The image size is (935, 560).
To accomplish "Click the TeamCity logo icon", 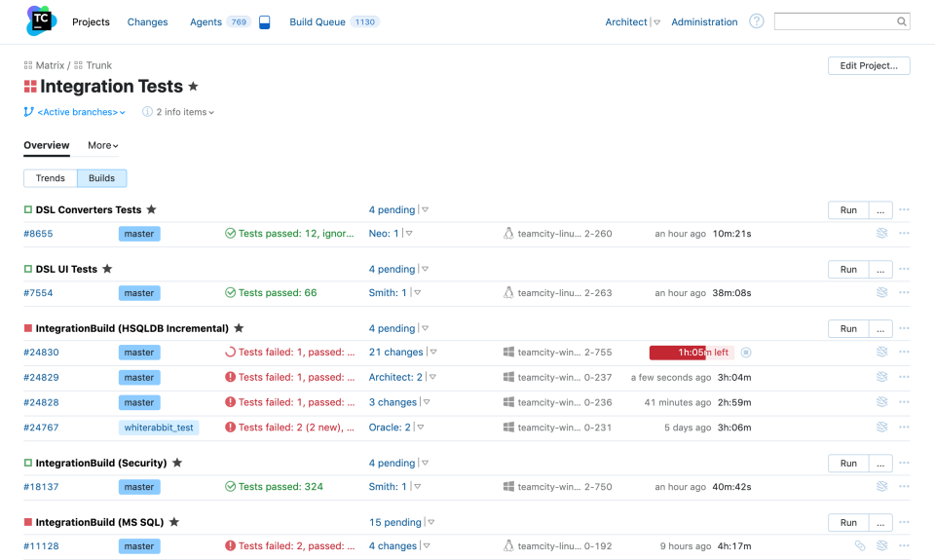I will point(41,21).
